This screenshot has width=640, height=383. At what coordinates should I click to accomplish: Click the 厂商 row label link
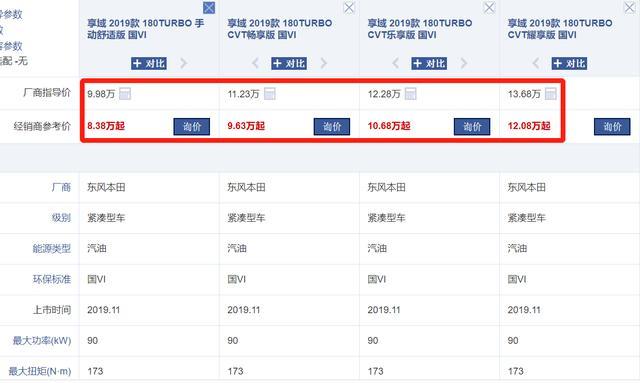pyautogui.click(x=61, y=187)
